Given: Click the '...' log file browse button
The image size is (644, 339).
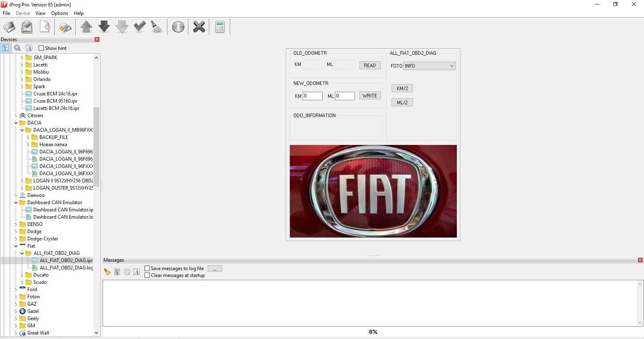Looking at the screenshot, I should pos(215,269).
